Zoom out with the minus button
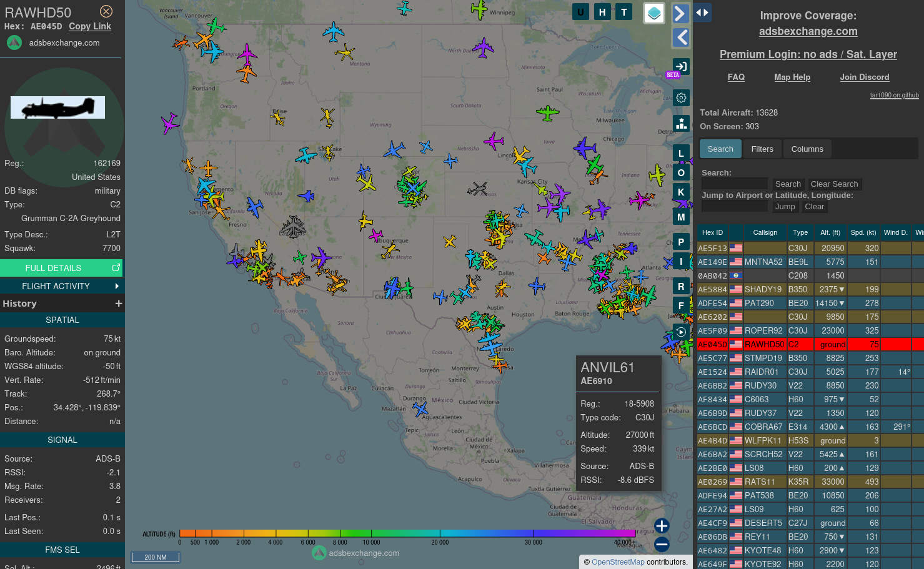Screen dimensions: 924x569 [662, 545]
